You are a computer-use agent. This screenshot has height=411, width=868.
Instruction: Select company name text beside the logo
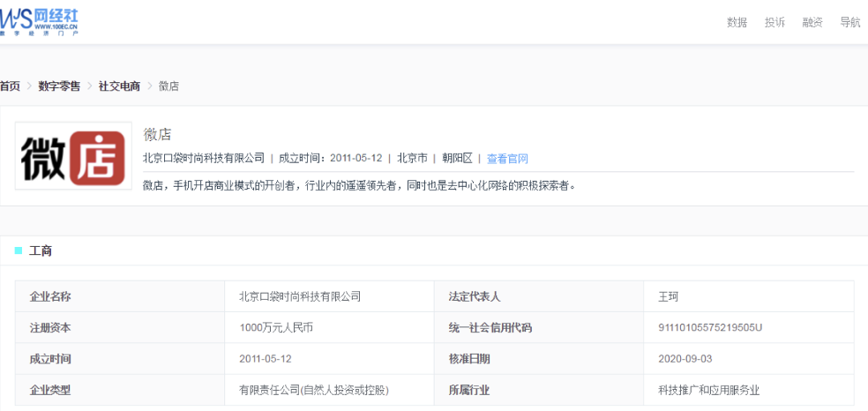click(x=204, y=158)
